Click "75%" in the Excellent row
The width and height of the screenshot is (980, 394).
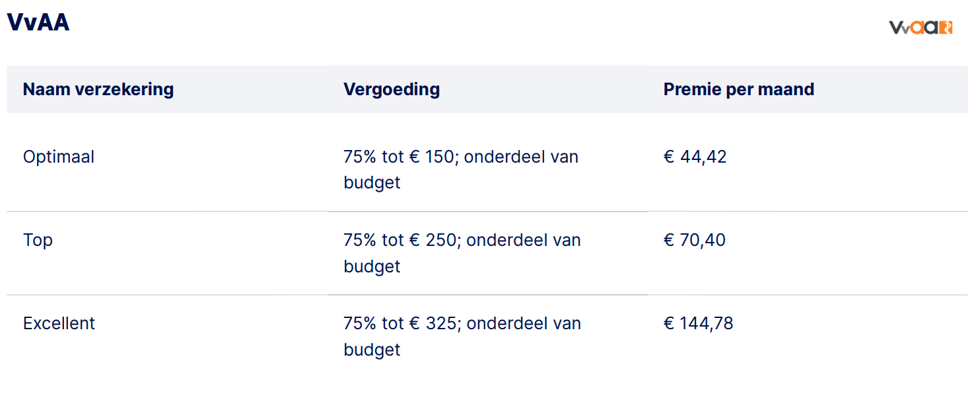pos(360,323)
